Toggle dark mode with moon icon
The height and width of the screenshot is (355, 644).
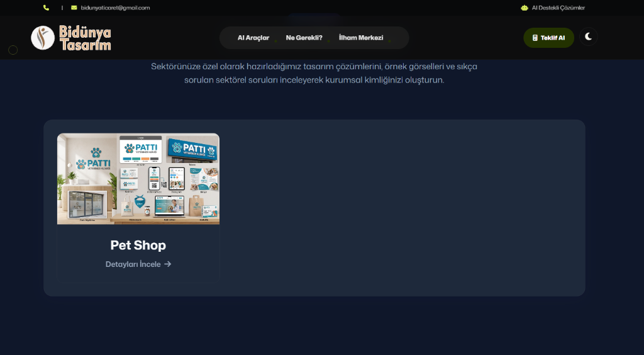tap(588, 37)
